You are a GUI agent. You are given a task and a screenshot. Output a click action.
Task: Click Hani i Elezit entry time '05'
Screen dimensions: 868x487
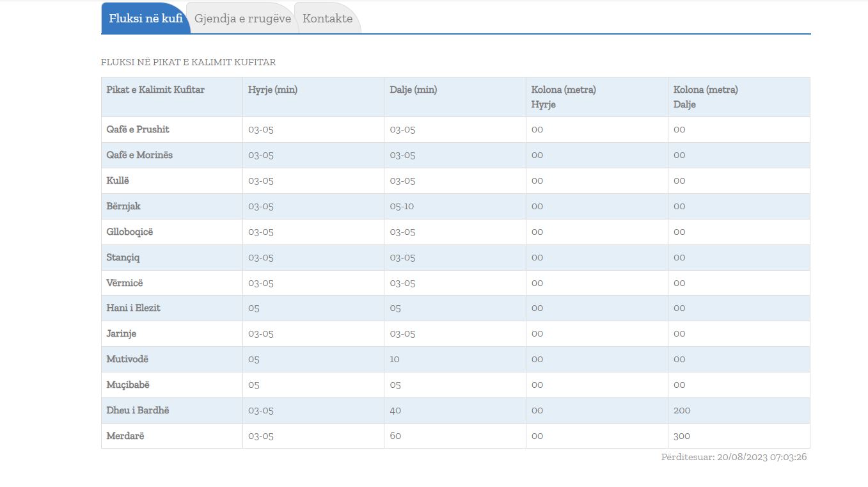pyautogui.click(x=254, y=308)
